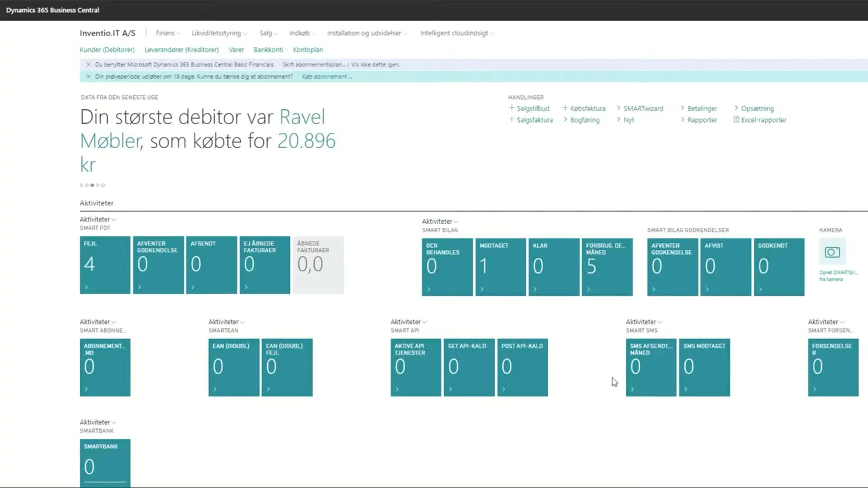
Task: Click the plus icon beside Salgsfaktura
Action: point(511,119)
